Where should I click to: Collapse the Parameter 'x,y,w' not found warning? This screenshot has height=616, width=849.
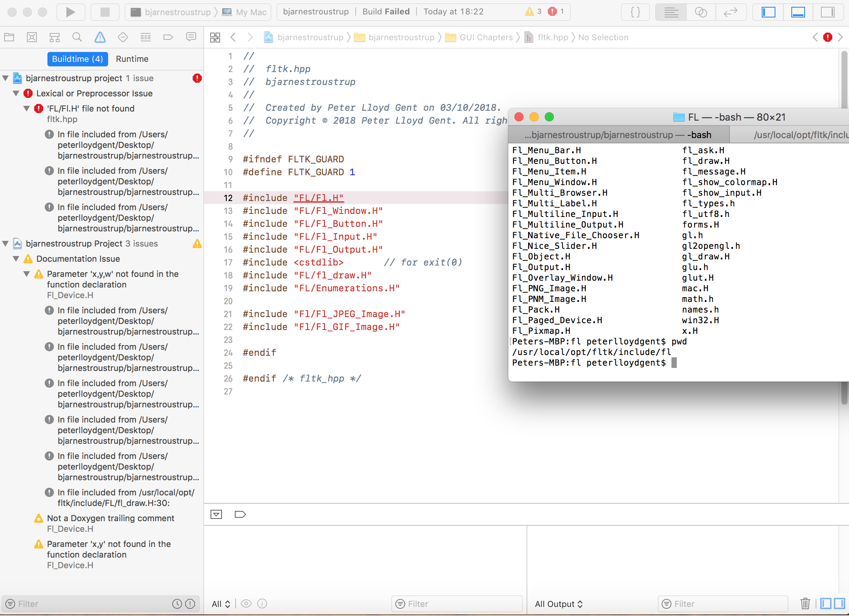[27, 274]
